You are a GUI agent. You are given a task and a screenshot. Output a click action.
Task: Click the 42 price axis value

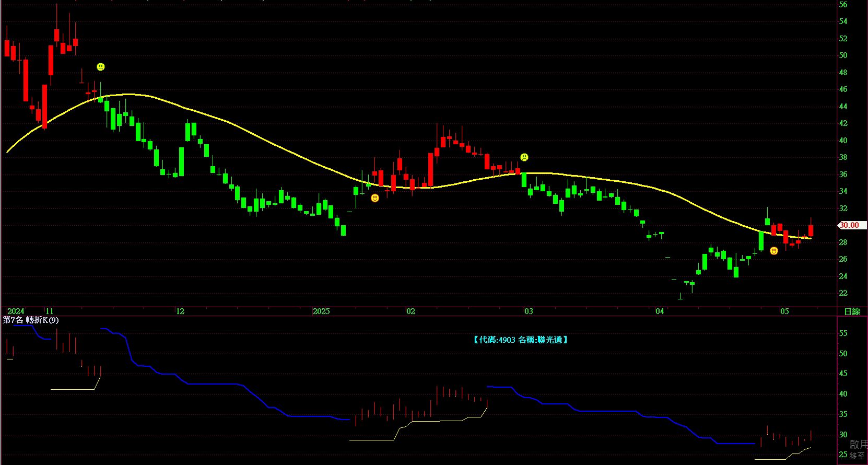pos(843,123)
